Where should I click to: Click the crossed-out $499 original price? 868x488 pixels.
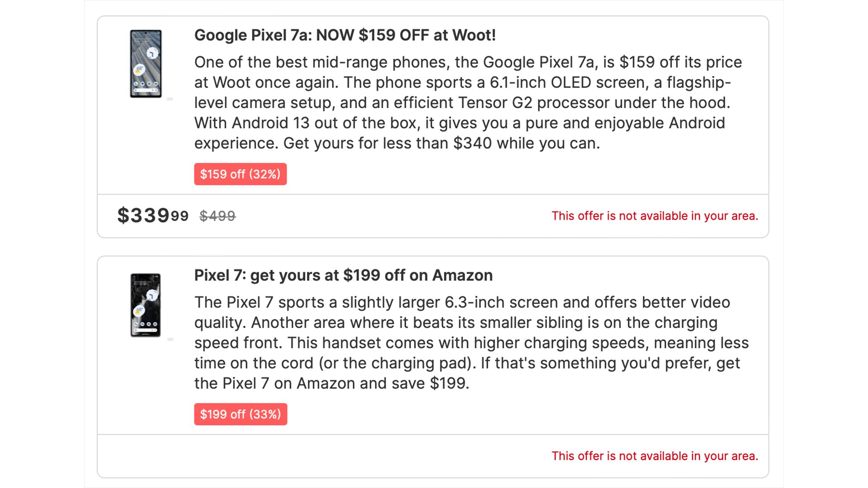(217, 216)
